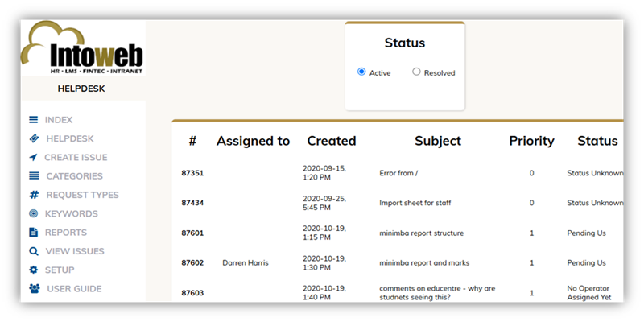Click the Intoweb logo
Viewport: 644px width, 322px height.
tap(82, 48)
